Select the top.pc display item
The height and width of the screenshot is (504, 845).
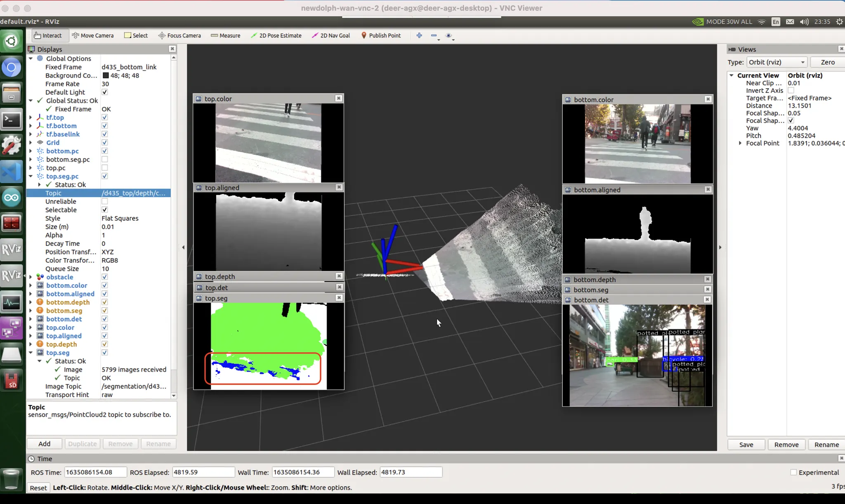[56, 168]
